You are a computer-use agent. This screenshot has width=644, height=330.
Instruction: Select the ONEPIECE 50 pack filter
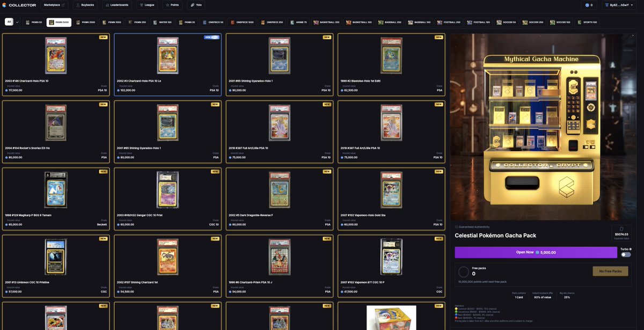(213, 22)
